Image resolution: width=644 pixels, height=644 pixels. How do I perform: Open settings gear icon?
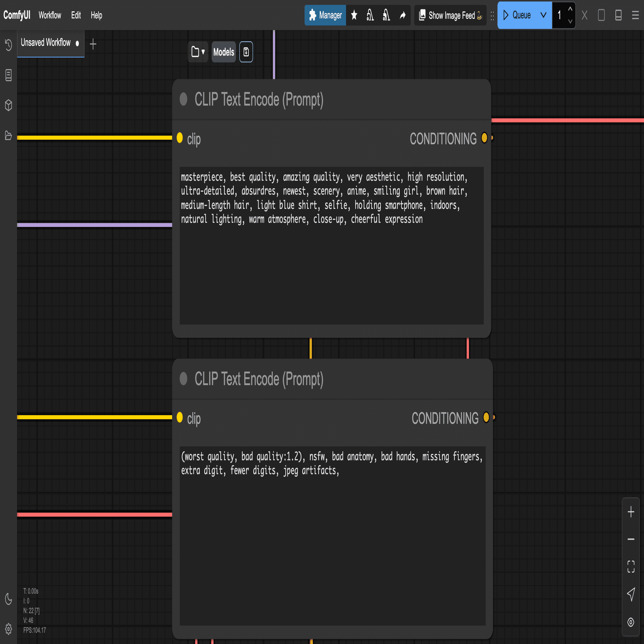[x=9, y=629]
